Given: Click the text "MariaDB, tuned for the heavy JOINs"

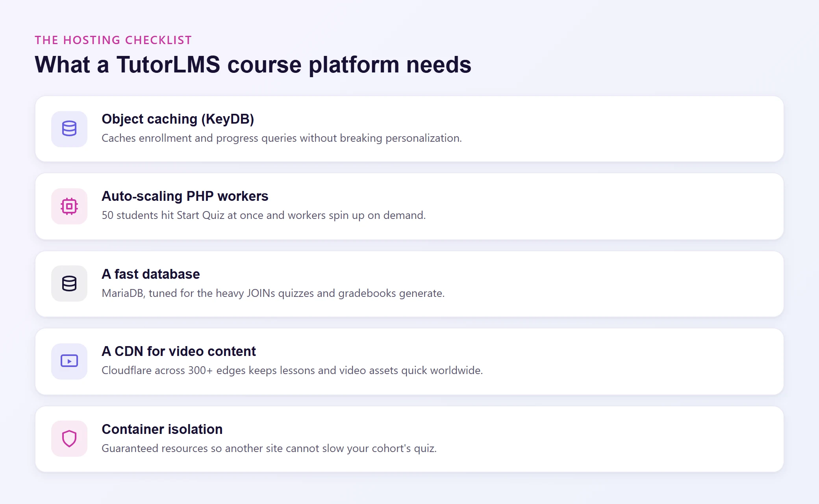Looking at the screenshot, I should (188, 293).
